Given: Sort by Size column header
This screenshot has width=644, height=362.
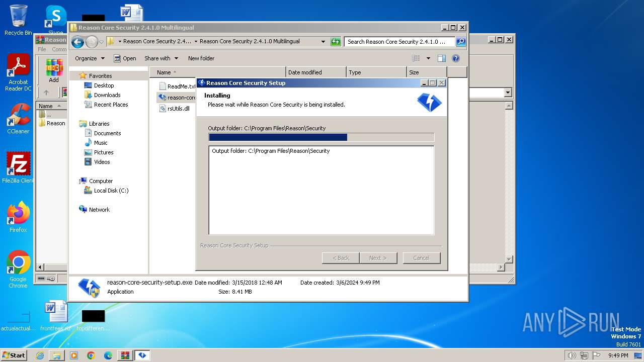Looking at the screenshot, I should 427,72.
